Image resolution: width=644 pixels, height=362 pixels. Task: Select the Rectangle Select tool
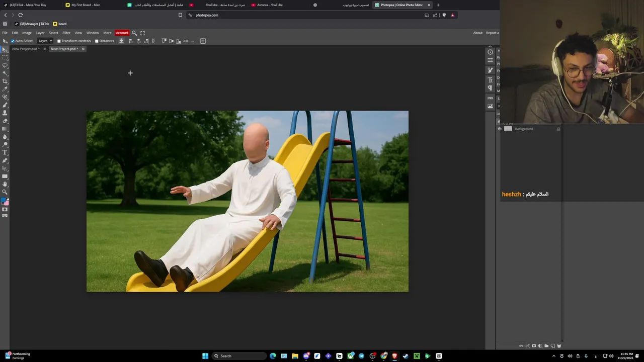pos(5,58)
